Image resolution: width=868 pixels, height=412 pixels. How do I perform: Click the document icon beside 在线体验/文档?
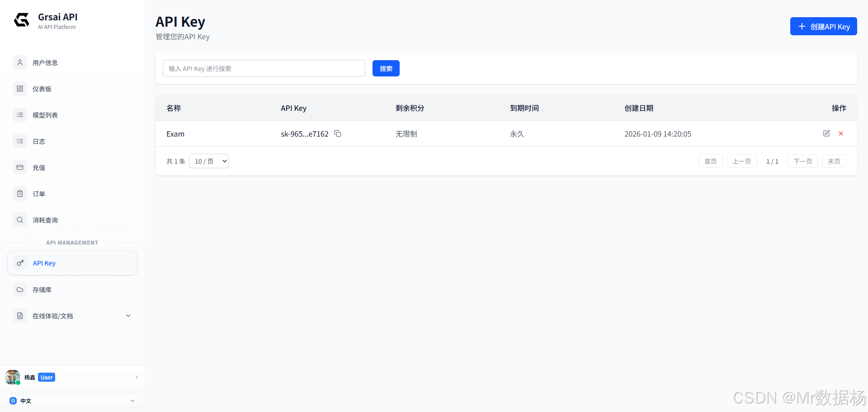coord(20,316)
